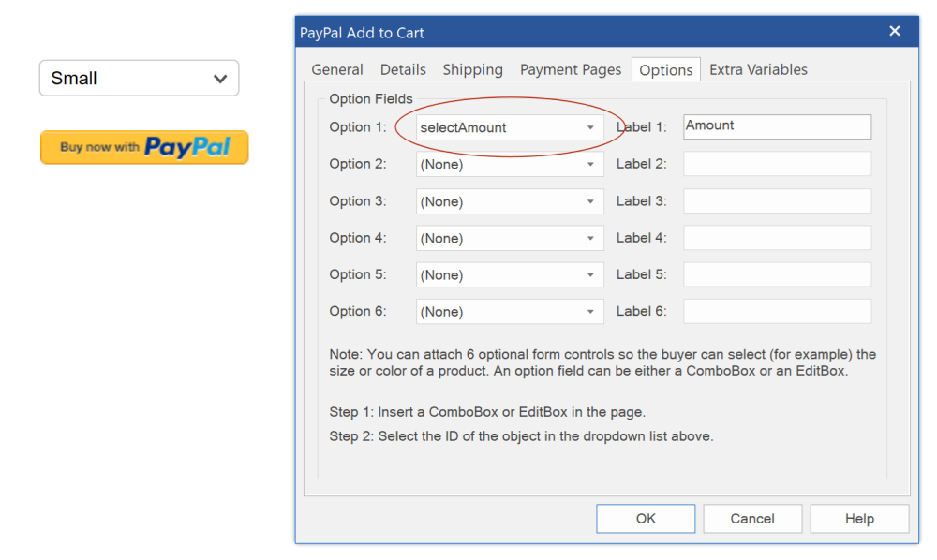Image resolution: width=937 pixels, height=560 pixels.
Task: Expand the Option 4 dropdown
Action: coord(510,238)
